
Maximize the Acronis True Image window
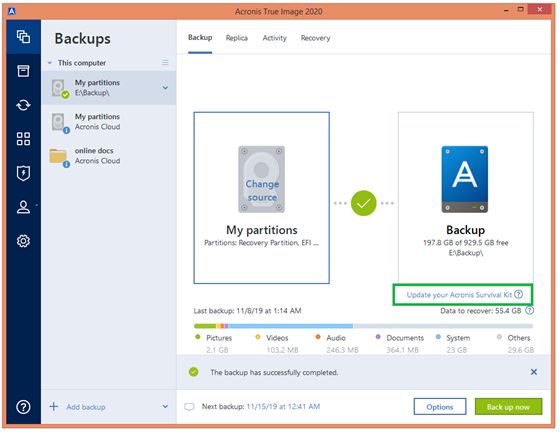click(x=520, y=10)
